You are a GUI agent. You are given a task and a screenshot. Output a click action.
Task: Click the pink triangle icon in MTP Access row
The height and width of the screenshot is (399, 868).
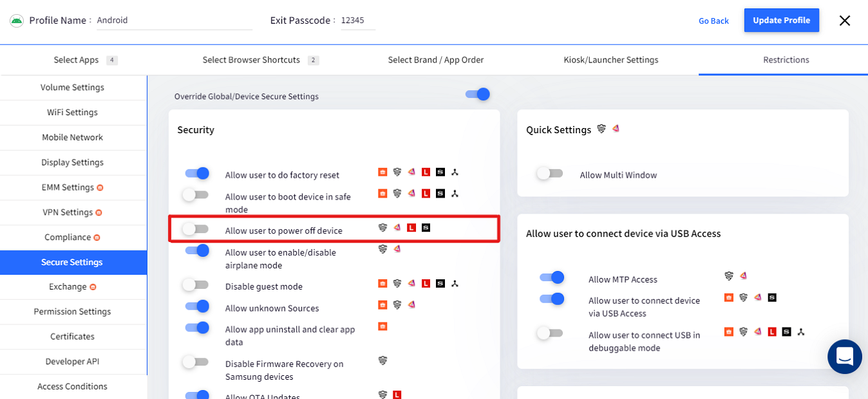(x=743, y=276)
